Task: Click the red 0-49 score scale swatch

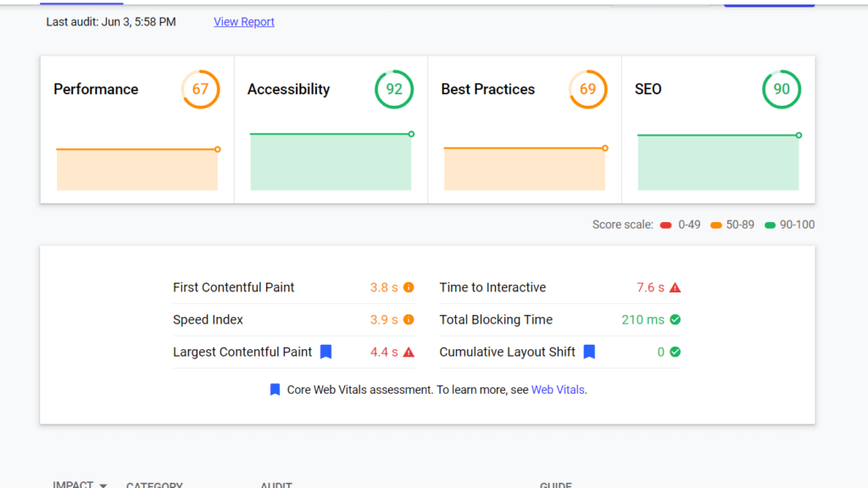Action: pyautogui.click(x=666, y=225)
